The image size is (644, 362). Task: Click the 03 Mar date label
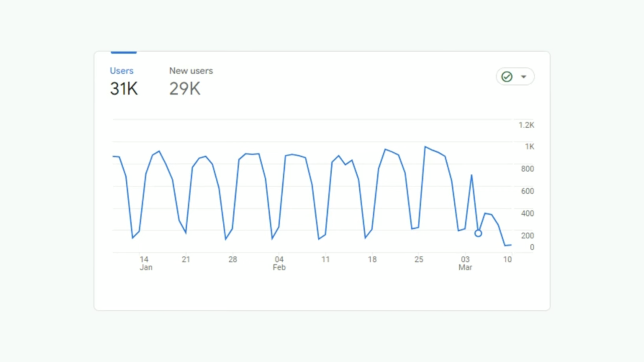pos(465,263)
